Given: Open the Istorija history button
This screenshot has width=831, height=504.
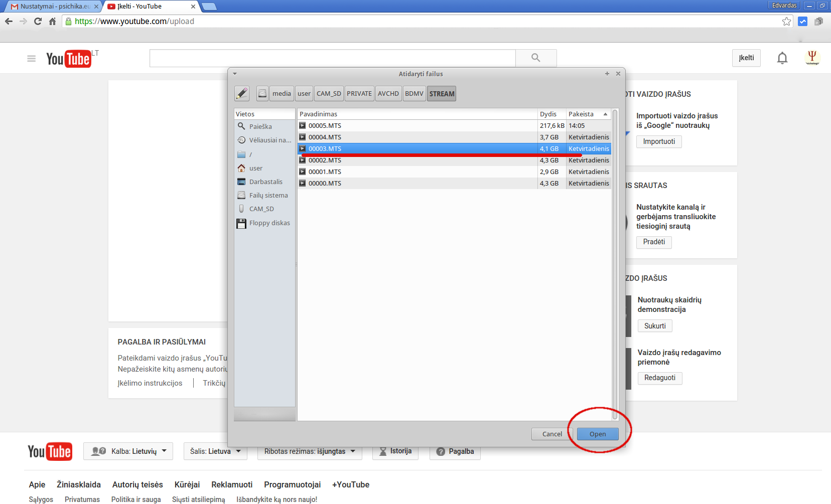Looking at the screenshot, I should point(395,451).
